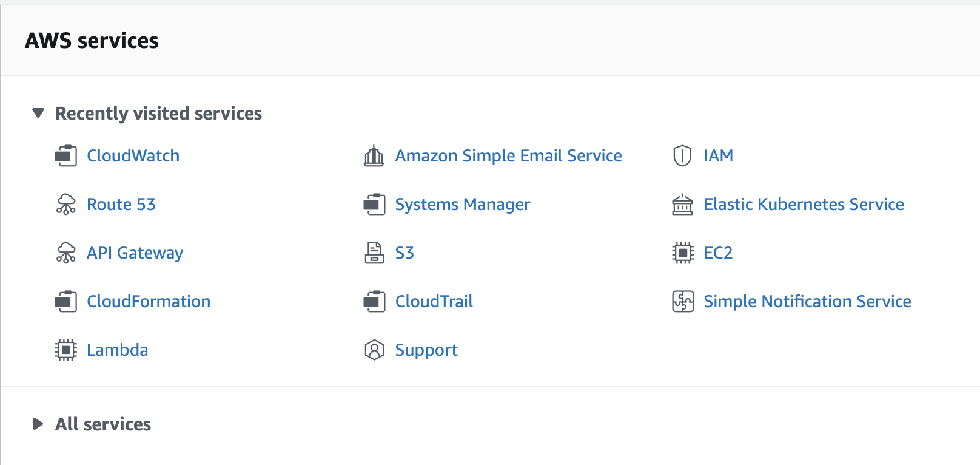Click the S3 storage icon

[x=374, y=253]
